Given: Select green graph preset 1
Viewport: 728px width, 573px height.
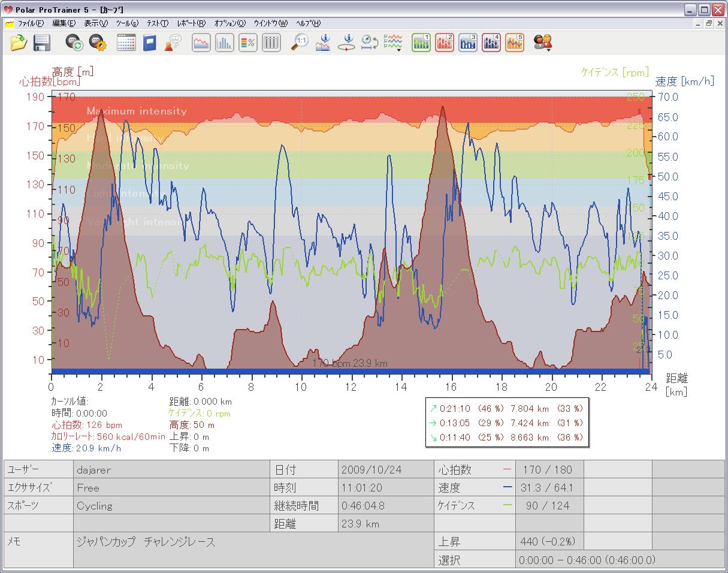Looking at the screenshot, I should 421,43.
